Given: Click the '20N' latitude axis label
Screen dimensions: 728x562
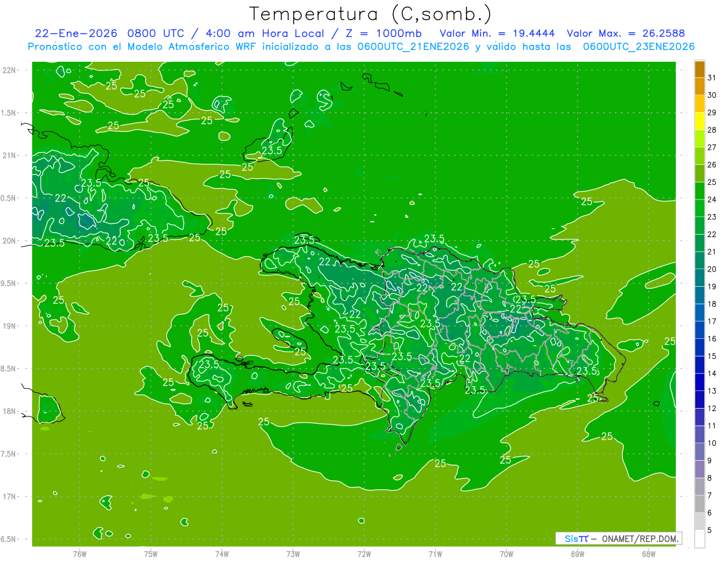Looking at the screenshot, I should 10,241.
